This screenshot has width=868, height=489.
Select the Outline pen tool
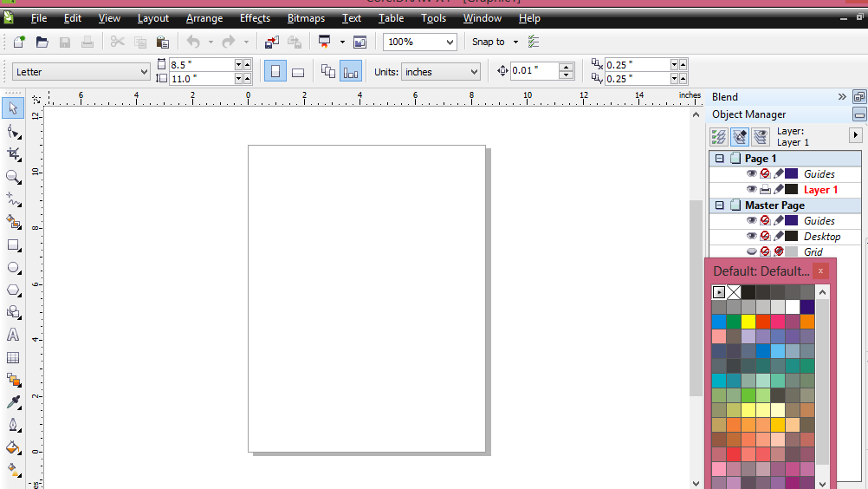tap(13, 426)
